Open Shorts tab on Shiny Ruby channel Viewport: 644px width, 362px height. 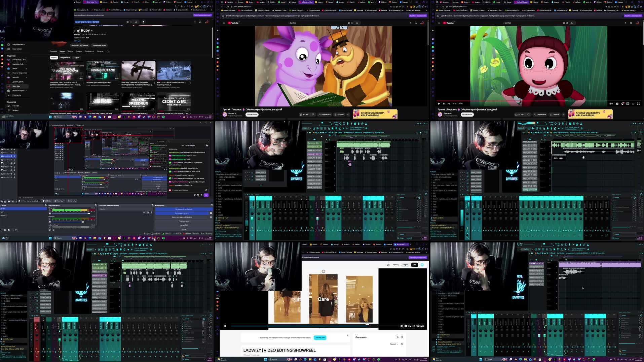70,52
